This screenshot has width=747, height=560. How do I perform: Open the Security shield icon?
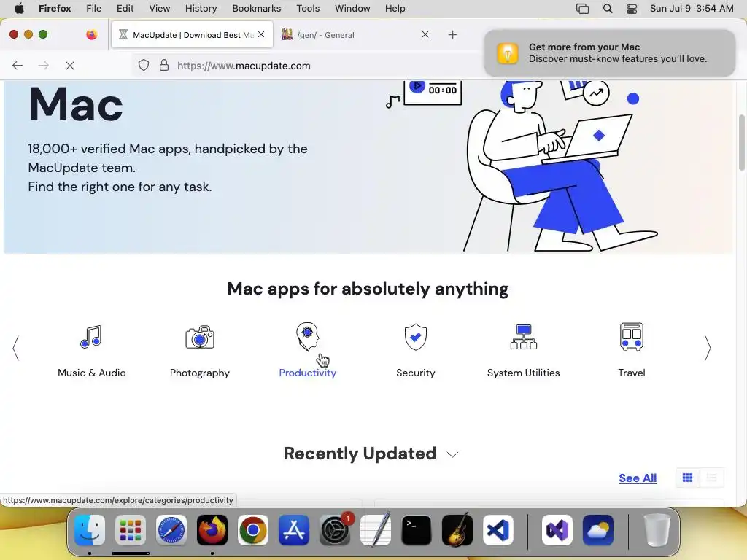(415, 337)
